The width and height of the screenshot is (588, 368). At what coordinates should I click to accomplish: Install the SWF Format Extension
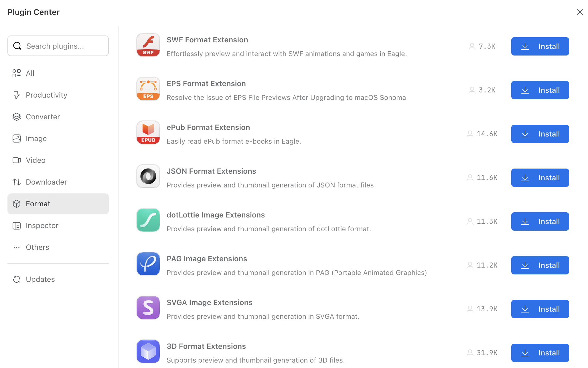pos(540,46)
